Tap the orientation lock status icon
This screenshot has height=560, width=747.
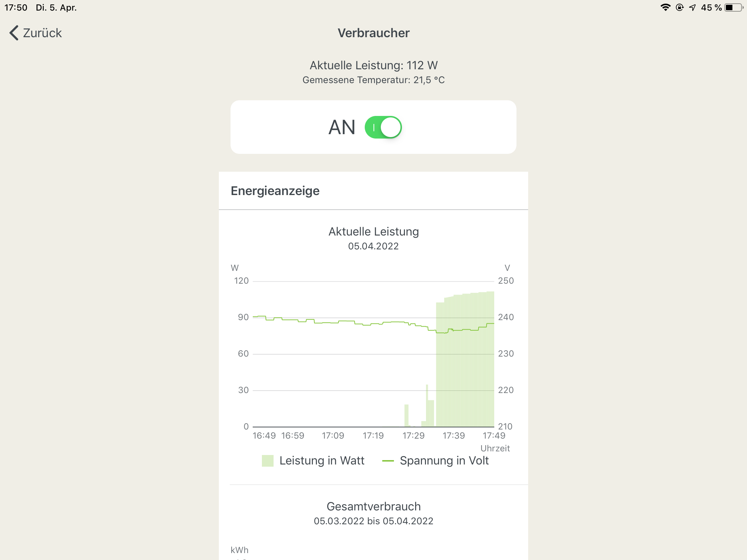coord(679,8)
